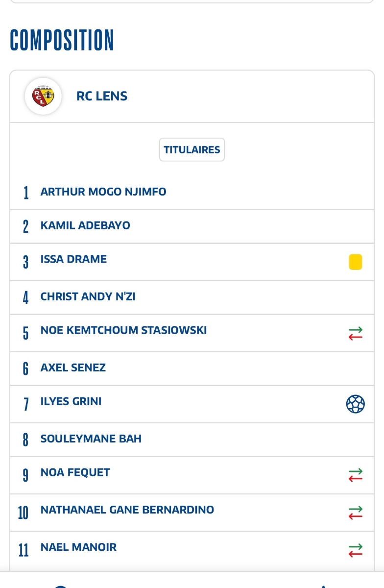Open Axel Senez player entry

(x=73, y=367)
